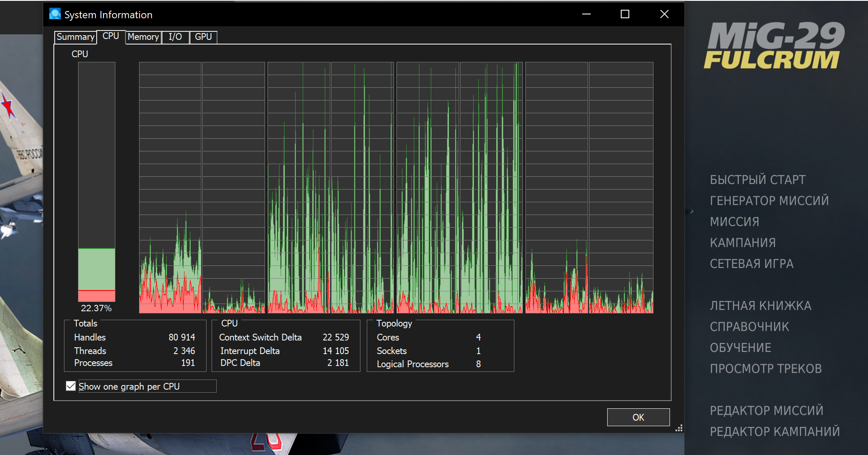Click Context Switch Delta value 22 529
This screenshot has width=868, height=455.
pos(336,337)
